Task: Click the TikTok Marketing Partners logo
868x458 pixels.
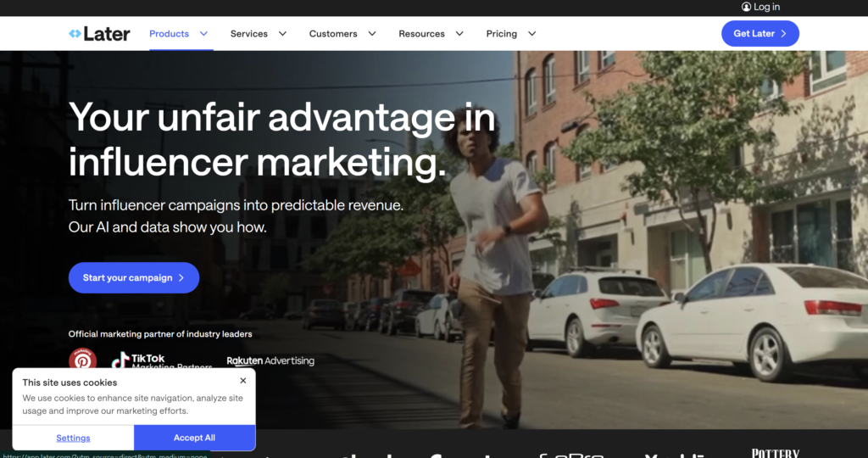Action: click(162, 361)
